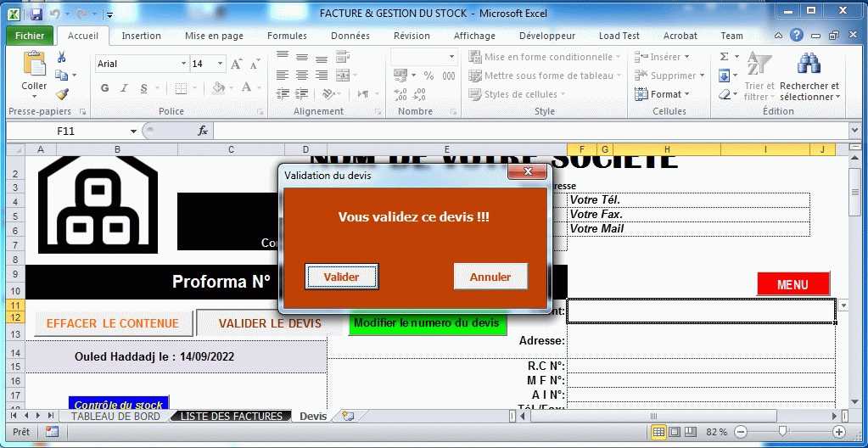Image resolution: width=868 pixels, height=448 pixels.
Task: Click the Undo arrow icon
Action: 54,14
